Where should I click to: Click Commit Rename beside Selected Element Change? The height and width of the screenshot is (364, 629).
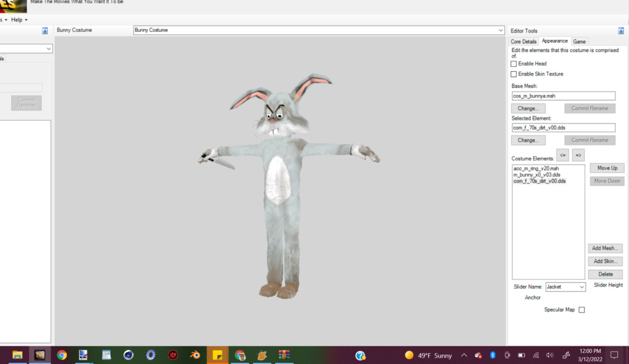[x=590, y=141]
